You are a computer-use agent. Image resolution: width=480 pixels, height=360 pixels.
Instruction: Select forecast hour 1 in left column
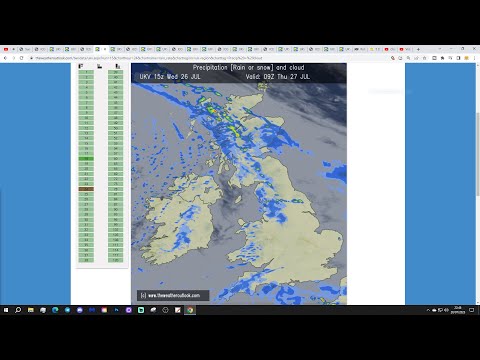coord(86,72)
